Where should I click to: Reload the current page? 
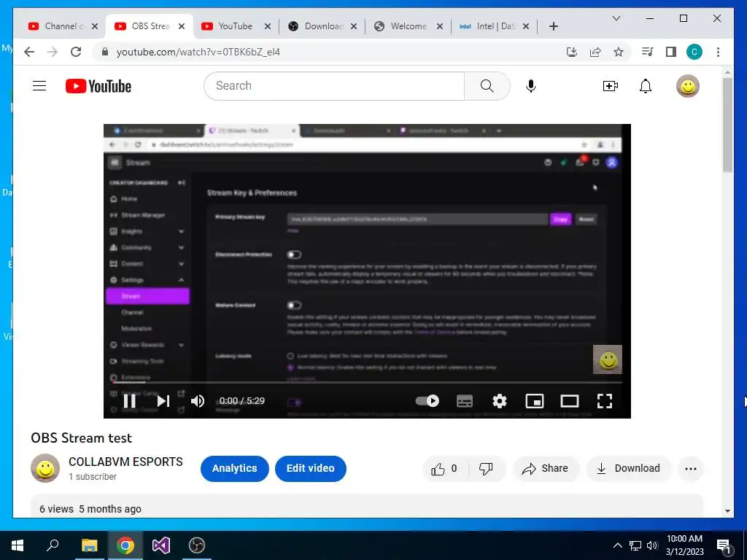pyautogui.click(x=76, y=52)
